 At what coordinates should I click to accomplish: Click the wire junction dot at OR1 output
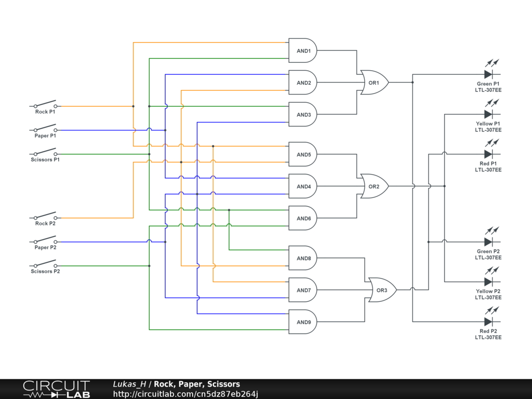[413, 82]
